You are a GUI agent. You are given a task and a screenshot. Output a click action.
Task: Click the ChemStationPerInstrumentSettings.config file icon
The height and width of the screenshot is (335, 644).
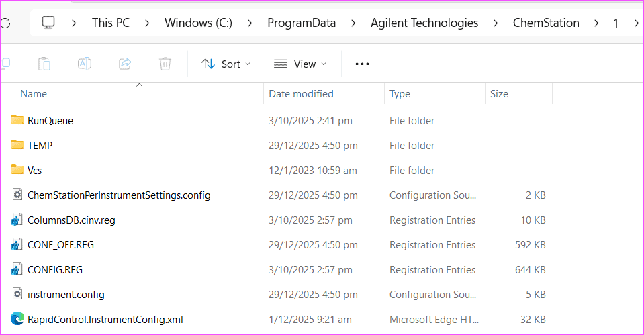pyautogui.click(x=17, y=195)
